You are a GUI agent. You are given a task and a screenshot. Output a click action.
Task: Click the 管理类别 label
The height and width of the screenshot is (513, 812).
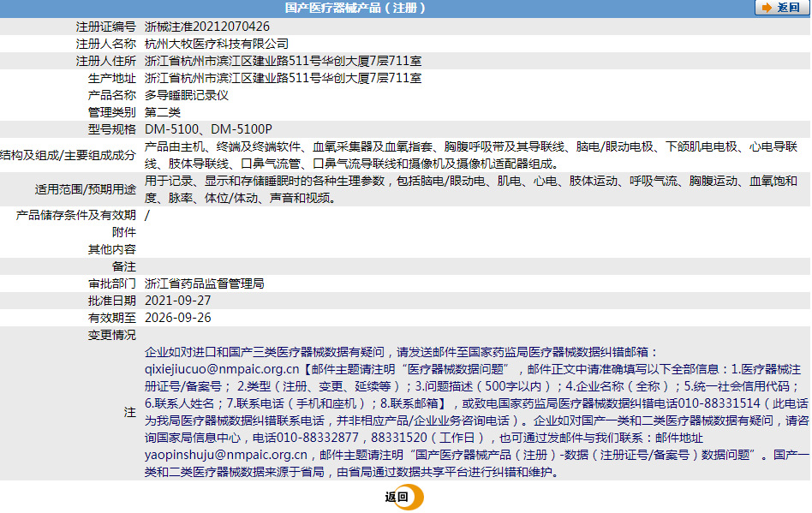point(112,112)
